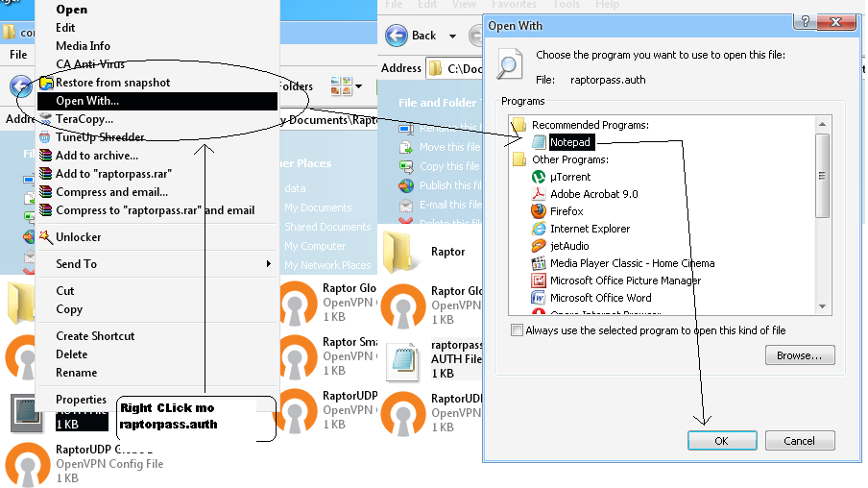Open My Network Places link

tap(327, 265)
